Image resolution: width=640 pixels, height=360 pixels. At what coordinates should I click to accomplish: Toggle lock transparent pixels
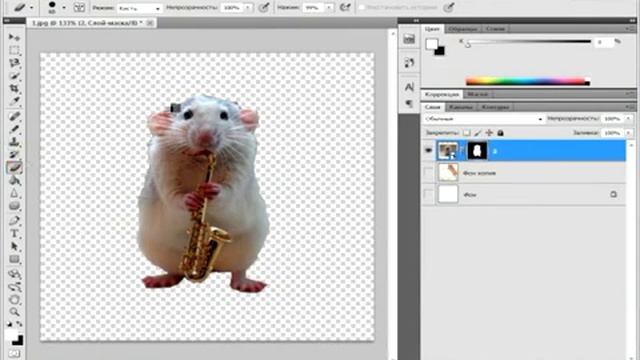pyautogui.click(x=466, y=133)
